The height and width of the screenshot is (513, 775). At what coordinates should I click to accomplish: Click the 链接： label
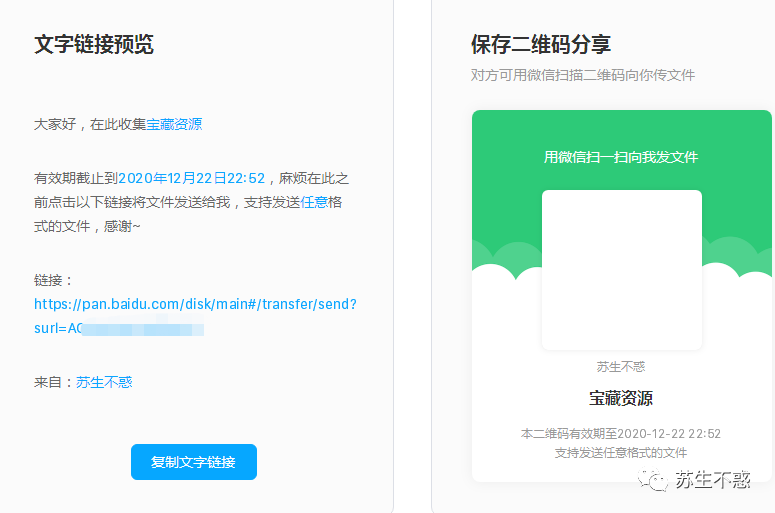click(53, 281)
